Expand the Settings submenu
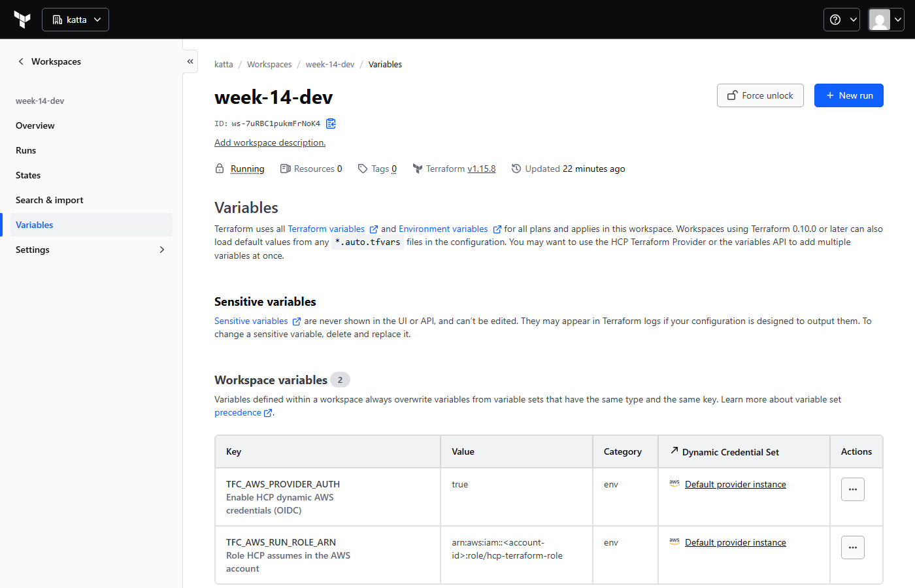 pyautogui.click(x=91, y=250)
